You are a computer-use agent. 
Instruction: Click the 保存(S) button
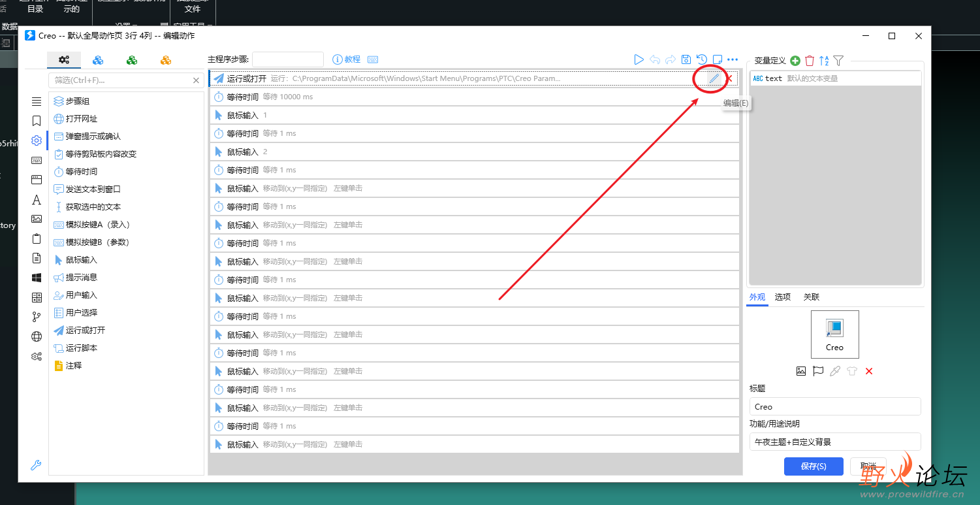(x=814, y=466)
